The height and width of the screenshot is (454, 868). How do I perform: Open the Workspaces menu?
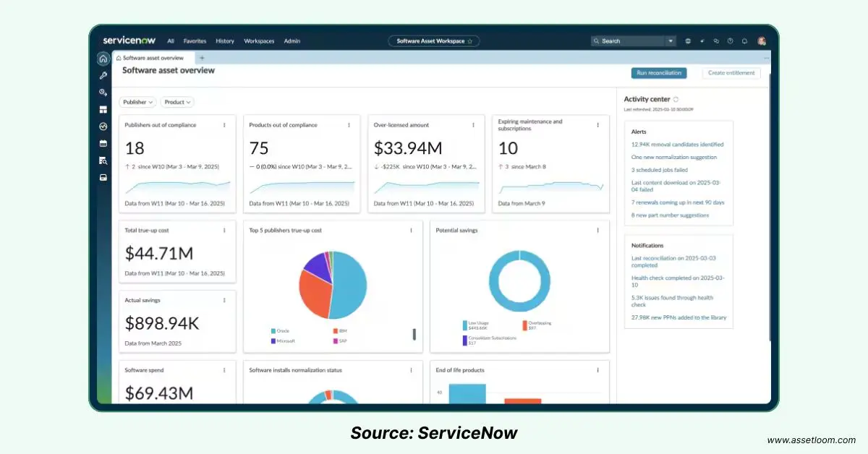(x=259, y=41)
